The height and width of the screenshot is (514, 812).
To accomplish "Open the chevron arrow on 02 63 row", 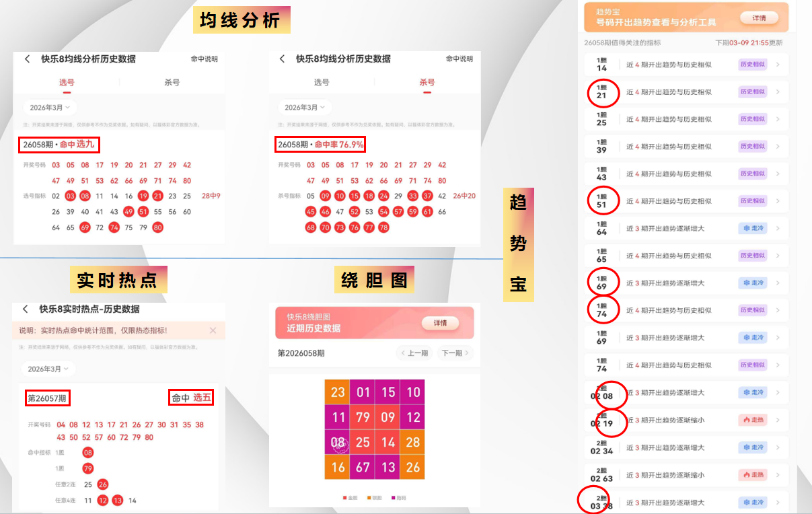I will click(778, 475).
